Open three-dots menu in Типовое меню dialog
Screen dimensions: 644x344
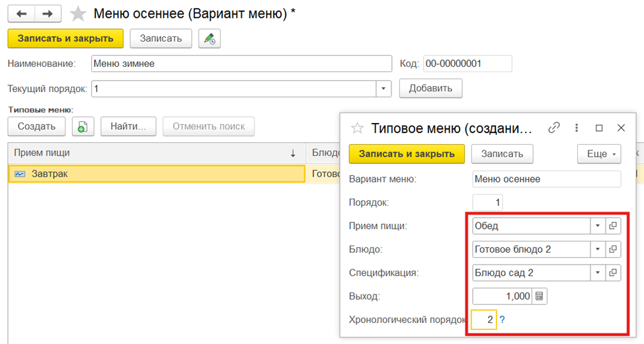(577, 128)
